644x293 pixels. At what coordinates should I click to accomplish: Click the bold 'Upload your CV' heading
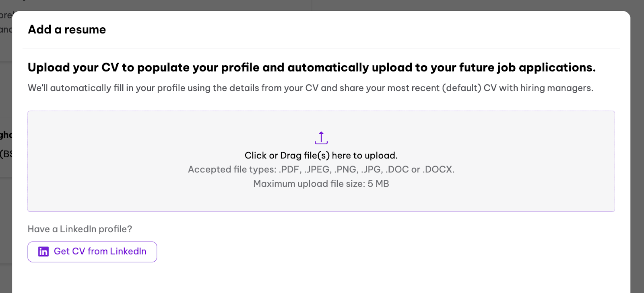tap(312, 68)
